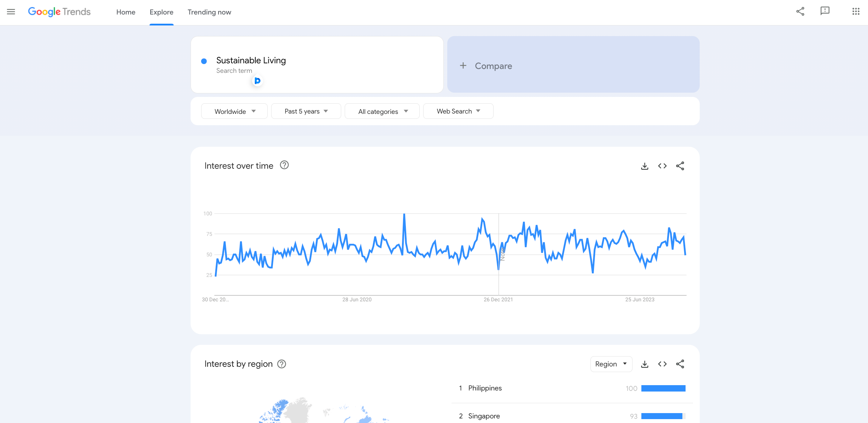Click the top-right share icon
This screenshot has height=423, width=868.
pos(800,12)
